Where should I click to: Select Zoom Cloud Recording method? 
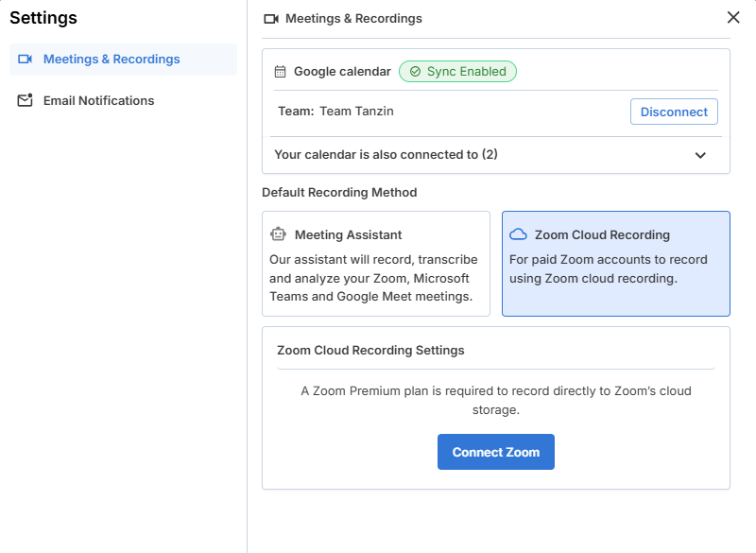tap(615, 263)
